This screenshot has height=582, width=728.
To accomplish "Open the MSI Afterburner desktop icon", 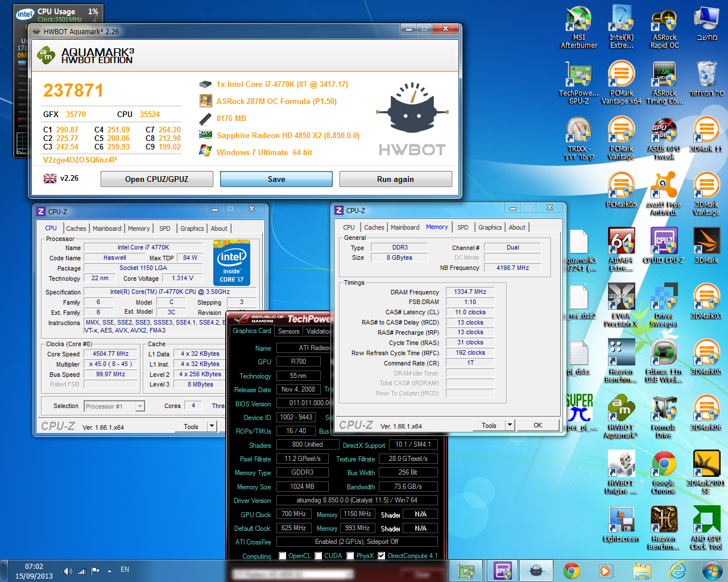I will [x=579, y=27].
